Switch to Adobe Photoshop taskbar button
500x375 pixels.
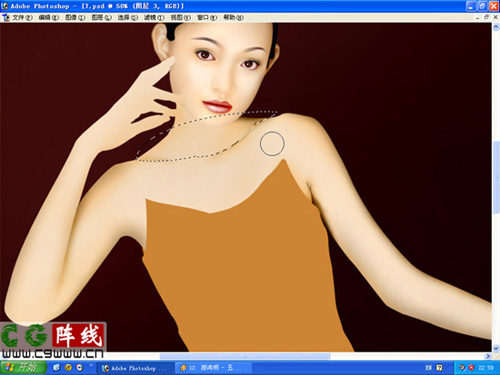coord(136,368)
